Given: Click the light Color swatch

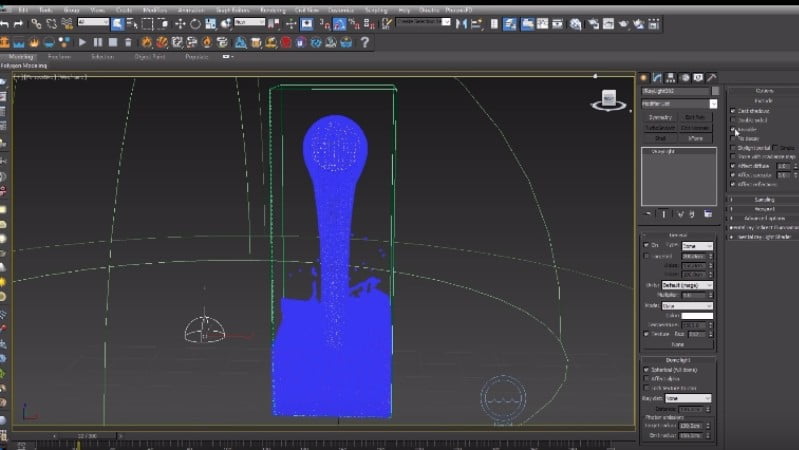Looking at the screenshot, I should pos(697,315).
